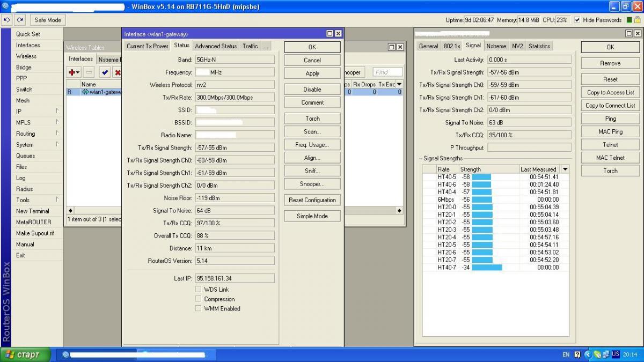The height and width of the screenshot is (362, 644).
Task: Click the minus Remove icon in Wireless Tables
Action: (x=89, y=72)
